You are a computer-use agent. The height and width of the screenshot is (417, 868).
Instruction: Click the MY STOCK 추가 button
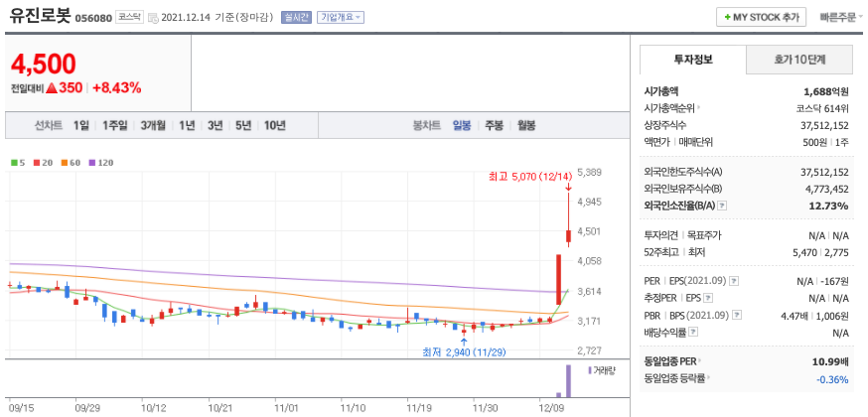(761, 17)
